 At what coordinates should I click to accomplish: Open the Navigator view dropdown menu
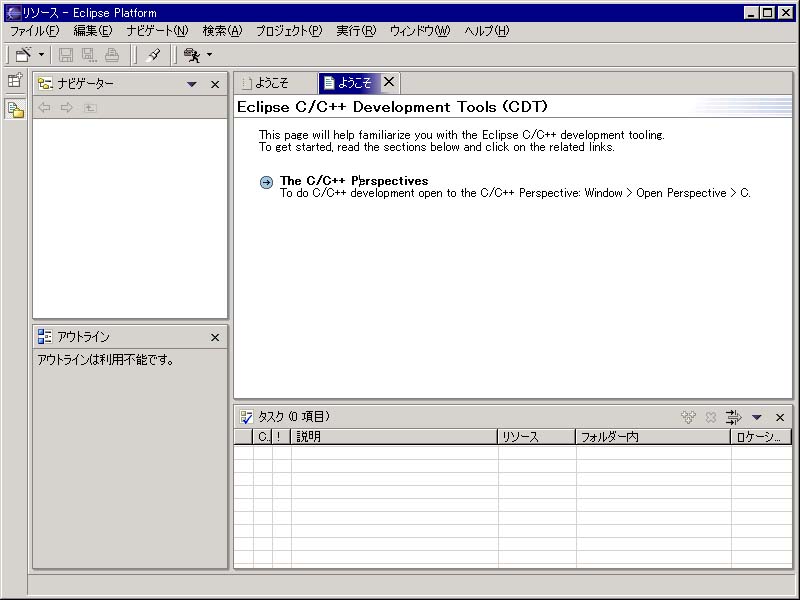(192, 84)
